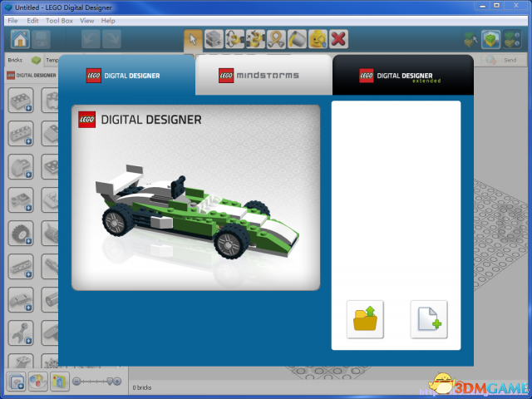Click the '0 bricks' status text
The height and width of the screenshot is (399, 532).
point(142,387)
